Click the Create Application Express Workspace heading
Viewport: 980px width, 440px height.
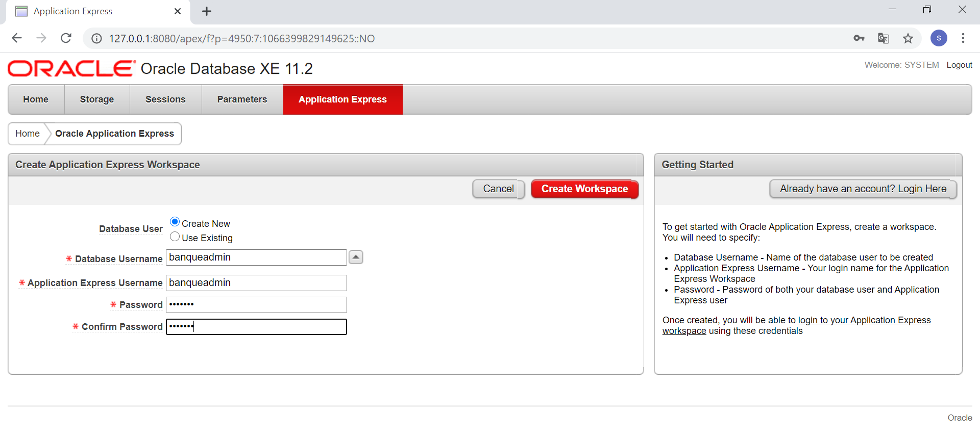(108, 165)
